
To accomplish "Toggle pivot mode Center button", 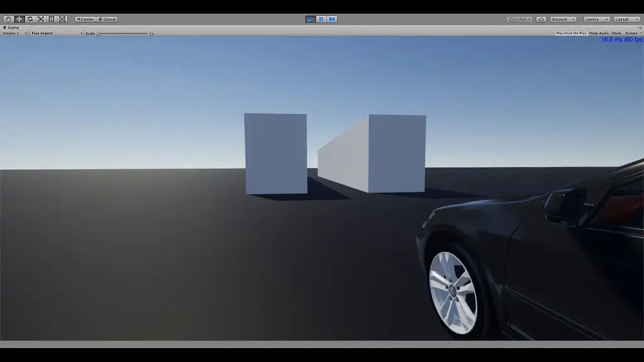I will [x=86, y=19].
